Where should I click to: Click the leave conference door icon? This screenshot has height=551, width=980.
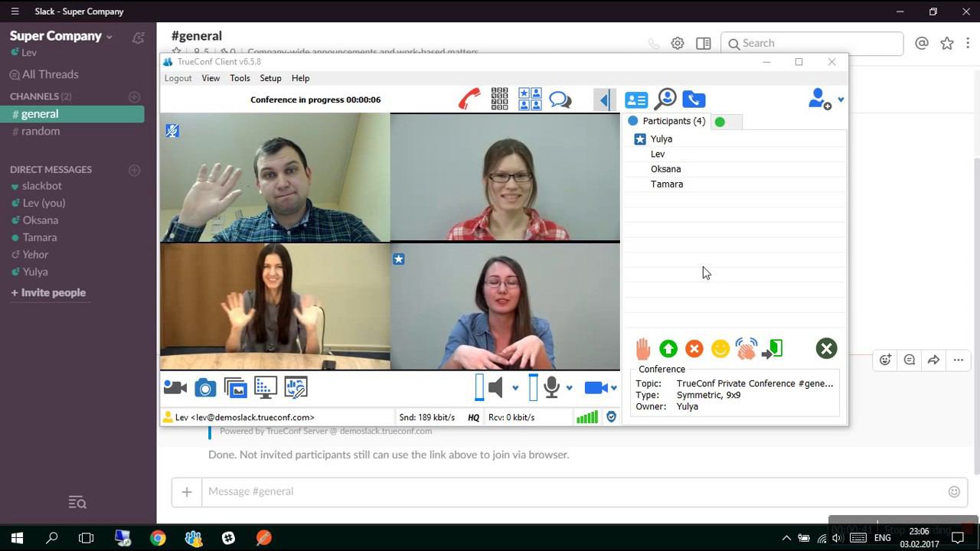point(773,349)
